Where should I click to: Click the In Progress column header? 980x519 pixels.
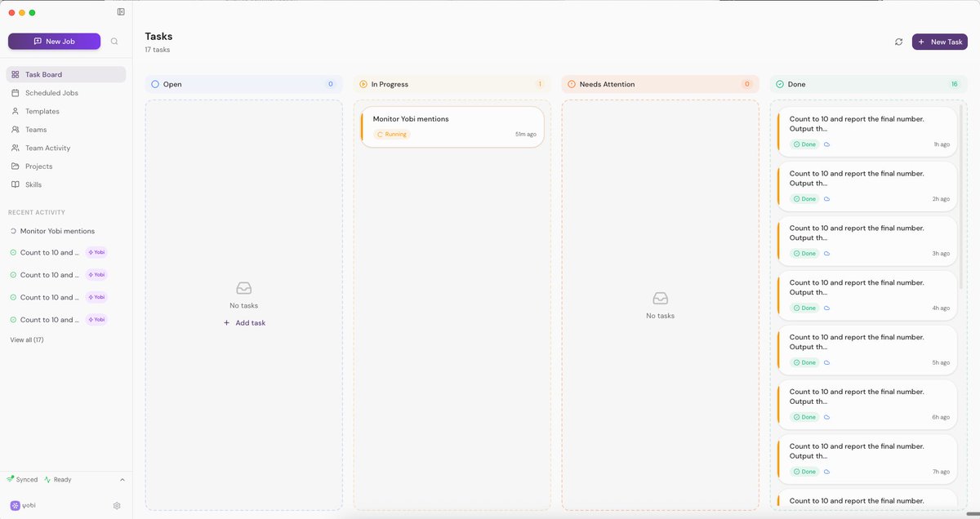tap(452, 84)
